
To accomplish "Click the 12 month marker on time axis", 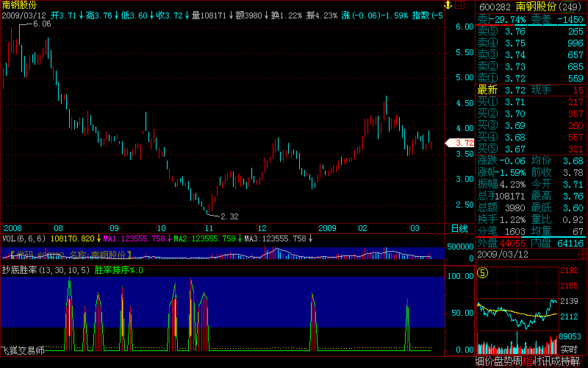I will [x=262, y=228].
